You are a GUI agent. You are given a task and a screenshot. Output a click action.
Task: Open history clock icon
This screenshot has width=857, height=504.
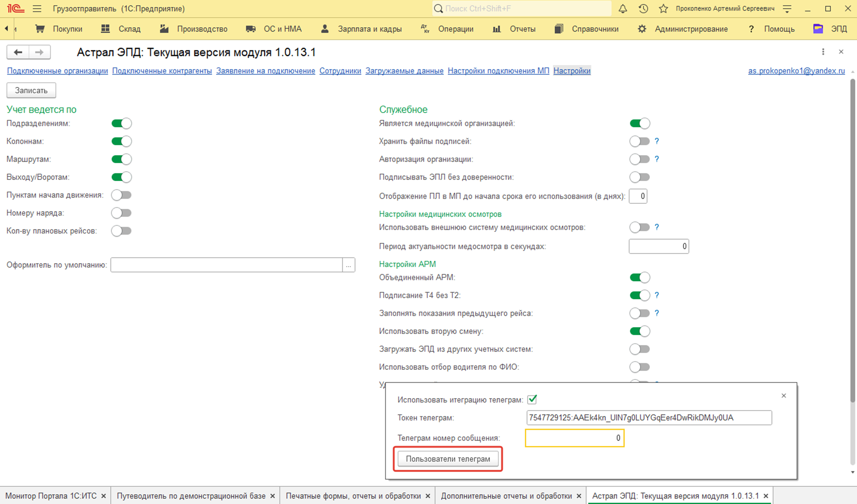643,8
